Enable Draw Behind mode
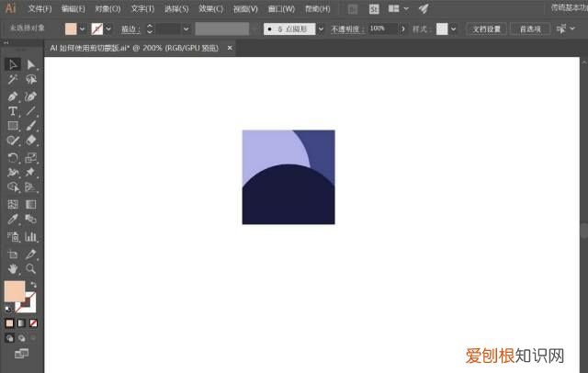Image resolution: width=588 pixels, height=373 pixels. 21,338
